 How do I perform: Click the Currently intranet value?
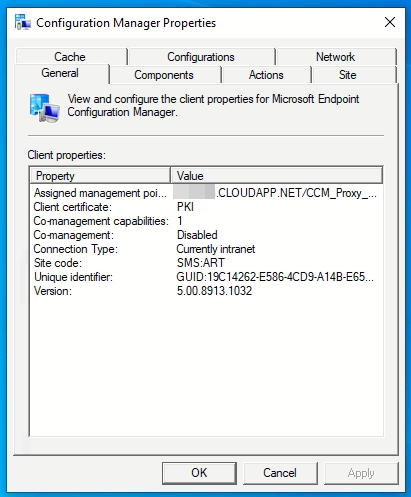pyautogui.click(x=216, y=249)
